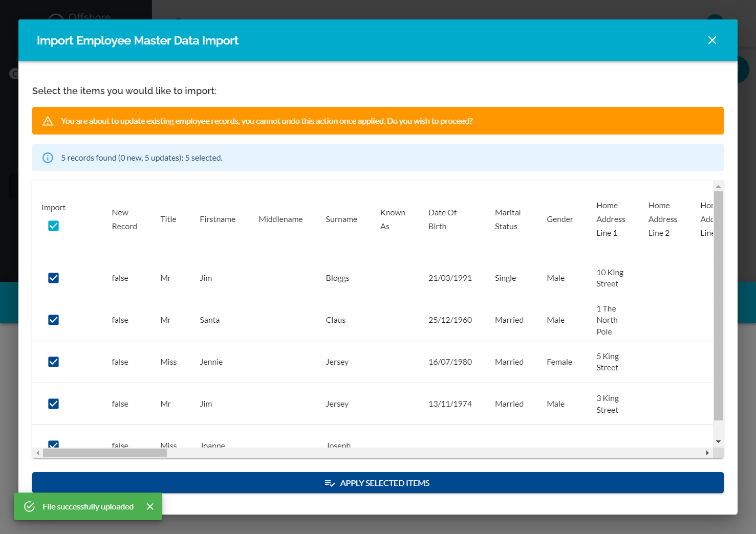The image size is (756, 534).
Task: Click the green toast success checkmark icon
Action: pos(30,506)
